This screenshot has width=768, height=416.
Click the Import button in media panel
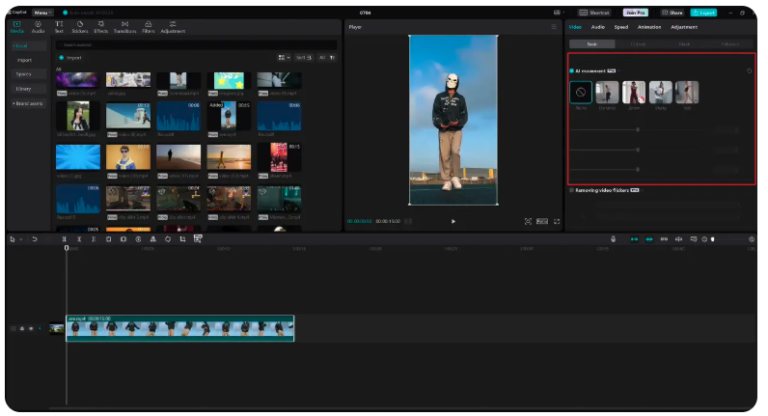coord(70,57)
